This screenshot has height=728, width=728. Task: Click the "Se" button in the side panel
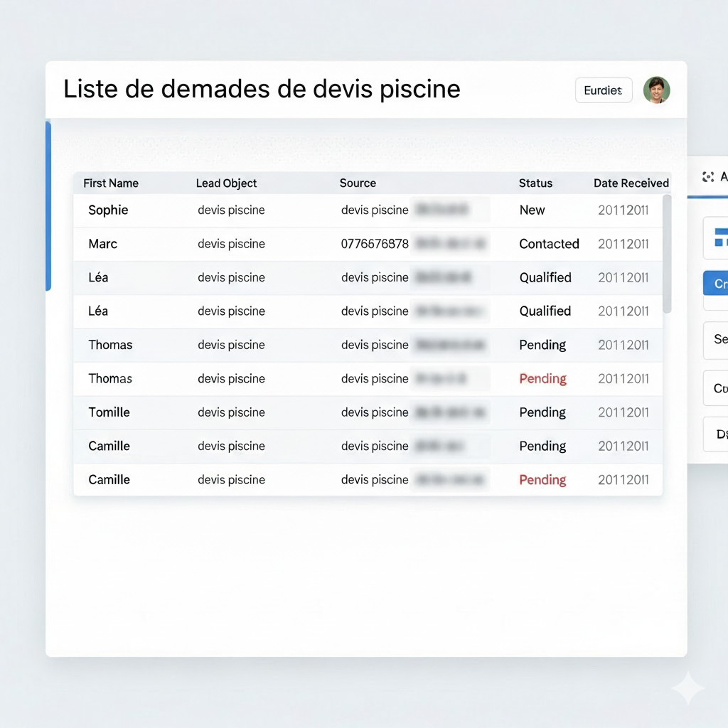719,340
